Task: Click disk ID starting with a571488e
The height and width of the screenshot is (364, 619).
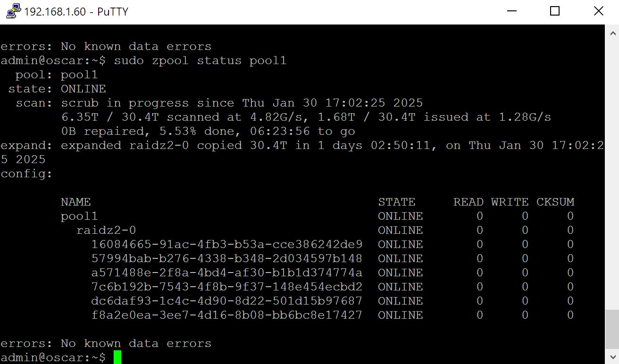Action: (x=226, y=273)
